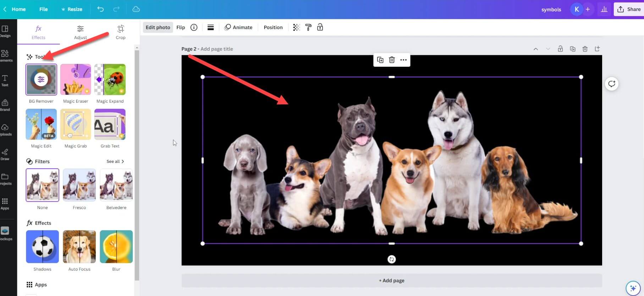Screen dimensions: 644x296
Task: Open the more options ellipsis menu
Action: pyautogui.click(x=403, y=60)
